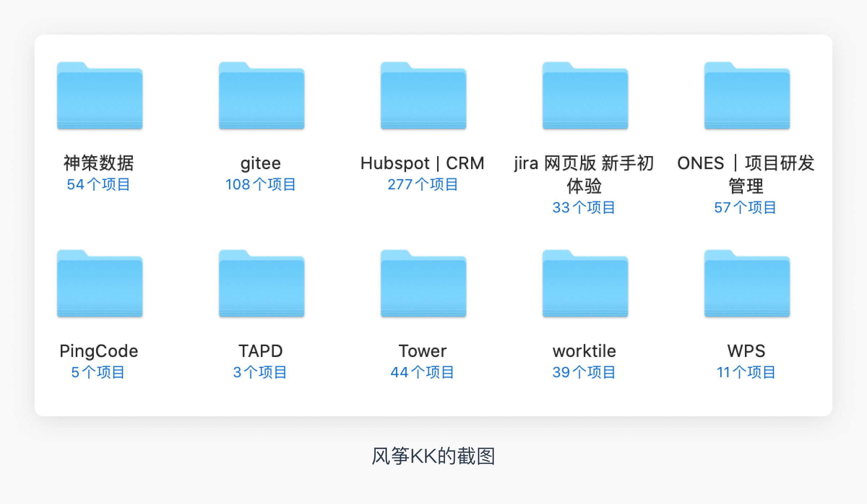Screen dimensions: 867x504
Task: Select the worktile folder icon
Action: click(x=585, y=284)
